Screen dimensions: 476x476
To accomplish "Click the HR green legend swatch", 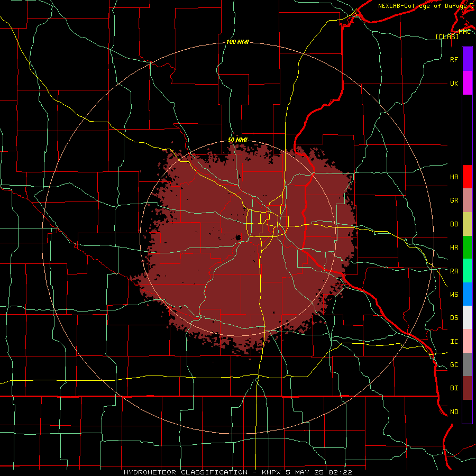I will point(467,247).
